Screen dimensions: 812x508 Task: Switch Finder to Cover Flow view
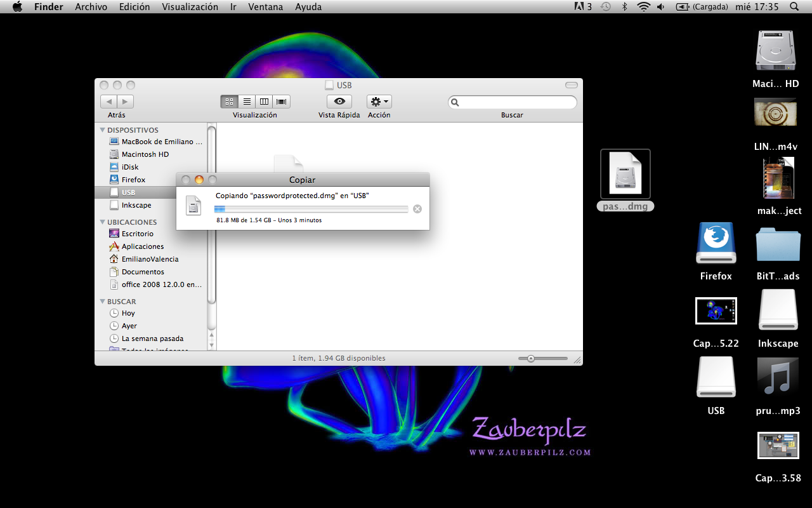click(281, 102)
